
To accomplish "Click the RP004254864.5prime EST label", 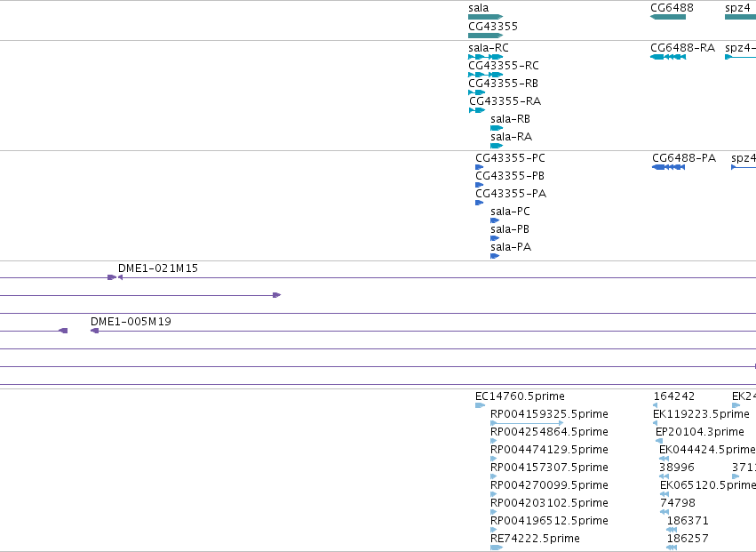I will [x=549, y=432].
